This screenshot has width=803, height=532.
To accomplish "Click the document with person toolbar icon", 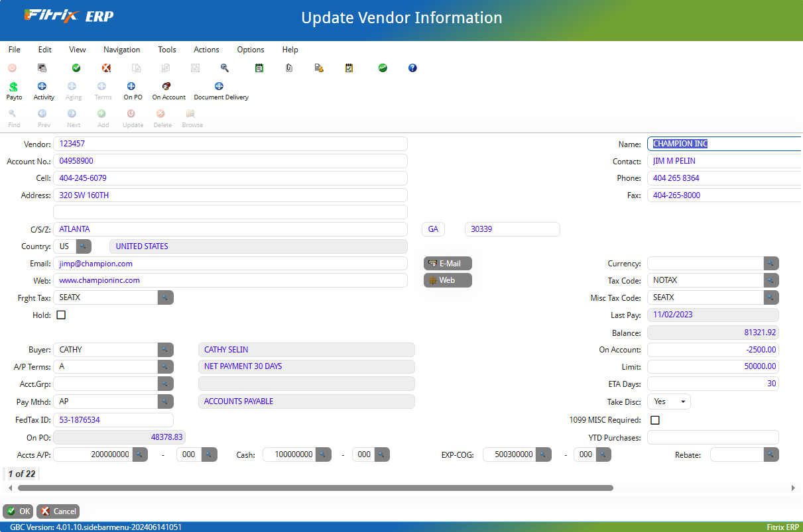I will coord(319,68).
